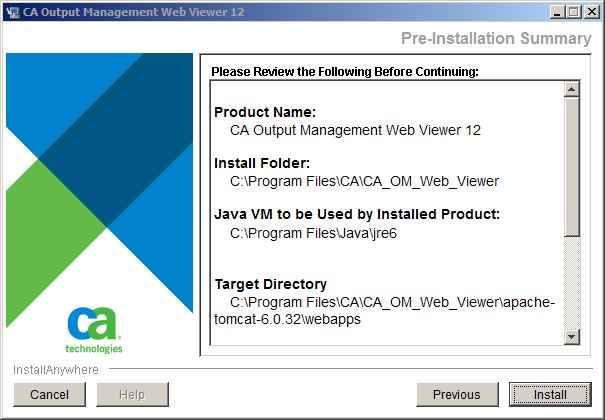Viewport: 605px width, 420px height.
Task: Click the Install Folder path text
Action: pyautogui.click(x=364, y=181)
